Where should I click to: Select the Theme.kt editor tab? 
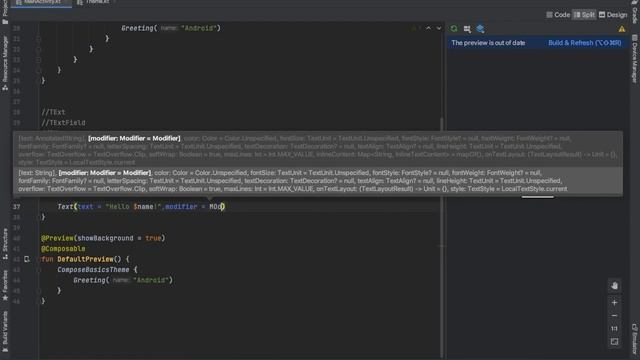pos(95,2)
